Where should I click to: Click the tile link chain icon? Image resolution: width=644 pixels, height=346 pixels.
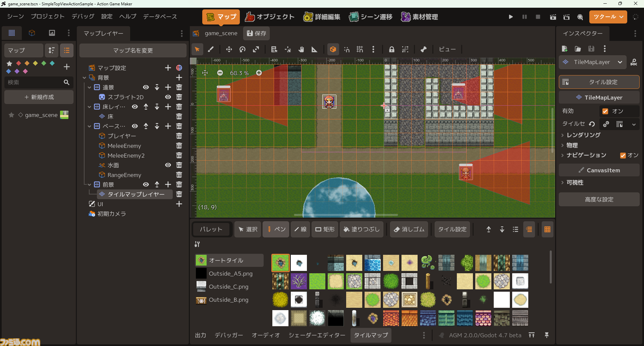[606, 124]
